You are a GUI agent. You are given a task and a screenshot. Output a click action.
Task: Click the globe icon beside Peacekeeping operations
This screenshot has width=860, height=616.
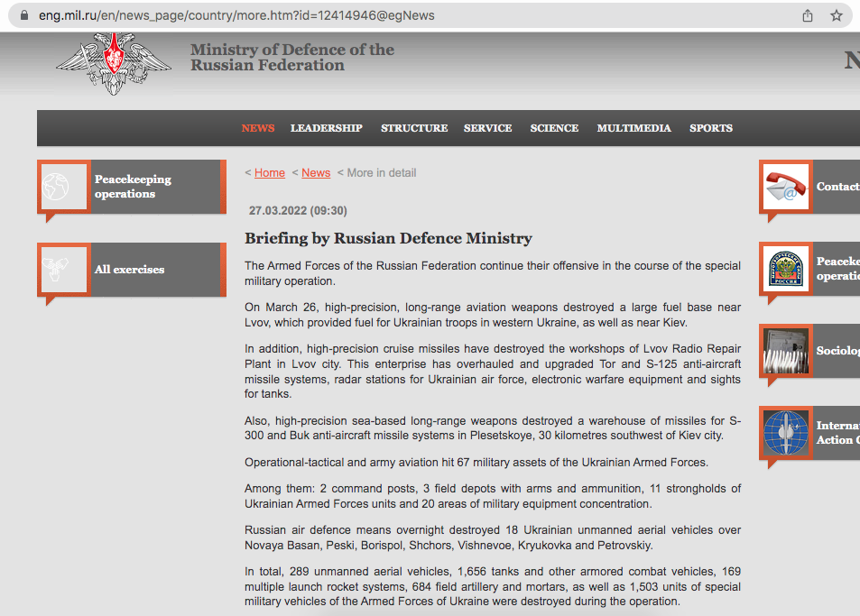click(64, 187)
